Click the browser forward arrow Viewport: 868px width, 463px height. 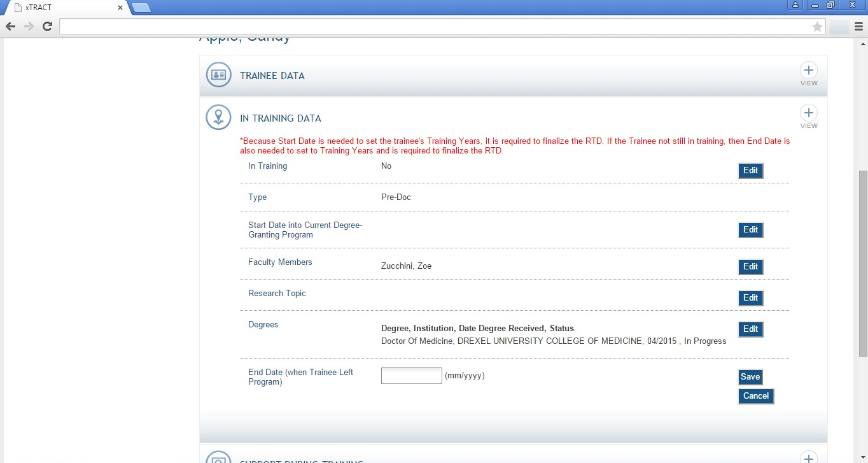(29, 26)
